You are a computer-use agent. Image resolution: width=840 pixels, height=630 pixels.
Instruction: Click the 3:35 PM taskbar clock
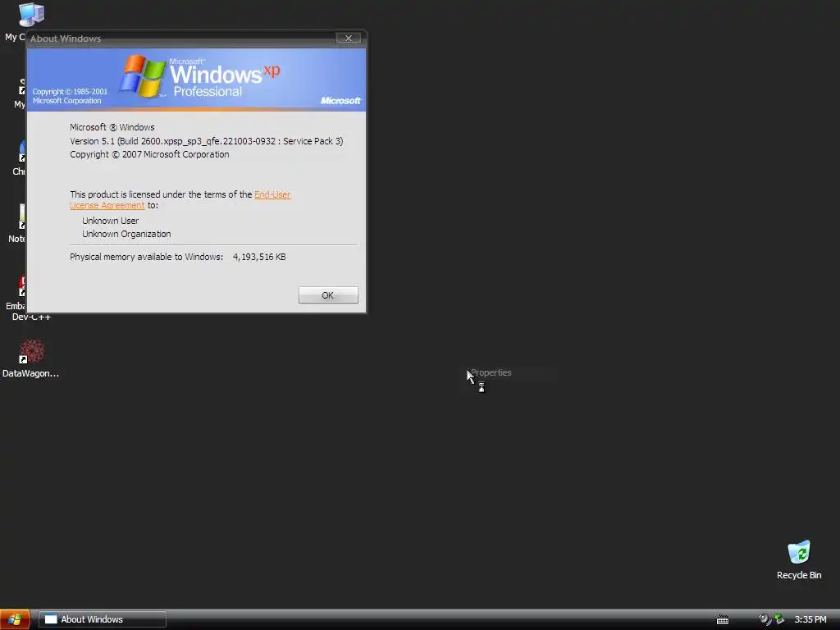tap(810, 619)
